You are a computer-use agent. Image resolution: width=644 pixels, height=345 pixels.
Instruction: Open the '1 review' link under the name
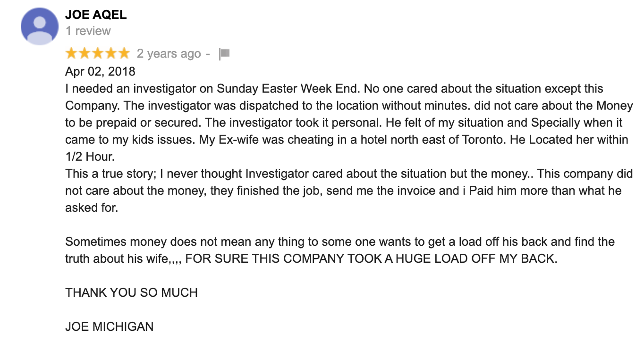(87, 31)
